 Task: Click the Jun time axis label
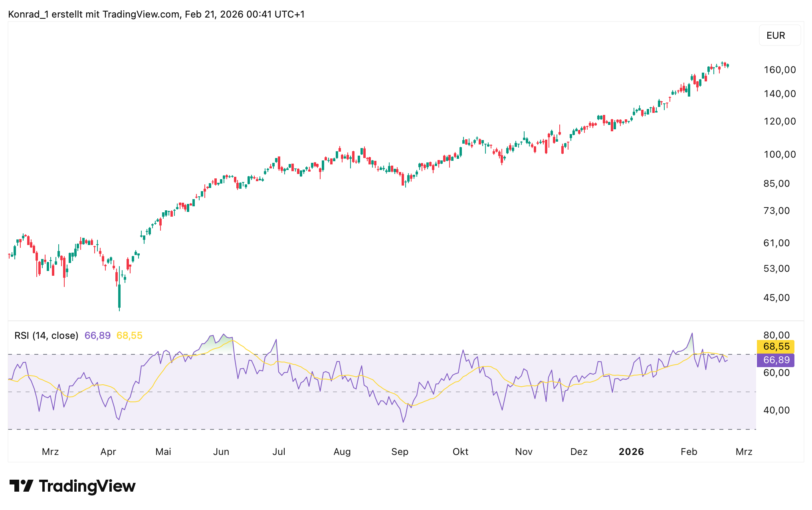(x=221, y=452)
